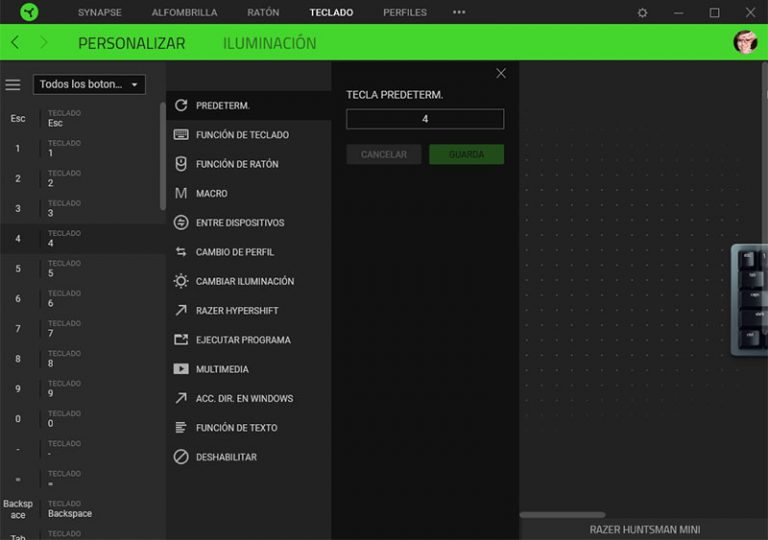Select the key 4 row
Image resolution: width=768 pixels, height=540 pixels.
81,239
